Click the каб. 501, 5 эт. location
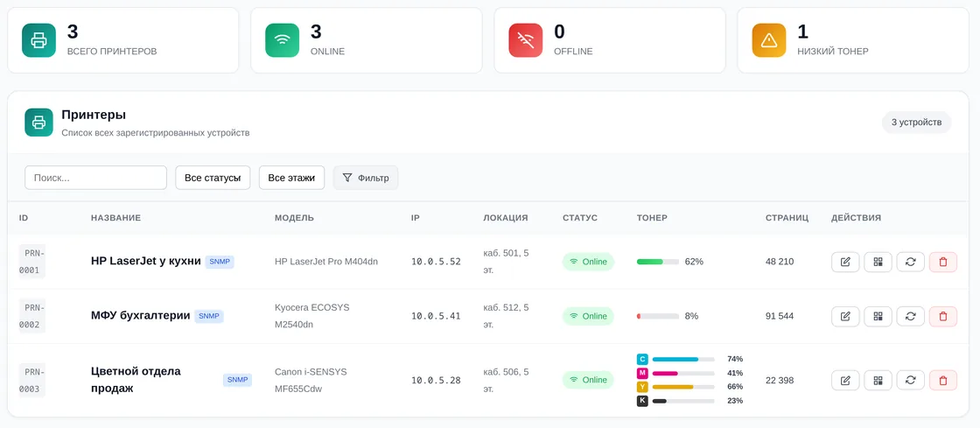Screen dimensions: 980x428 pyautogui.click(x=507, y=262)
